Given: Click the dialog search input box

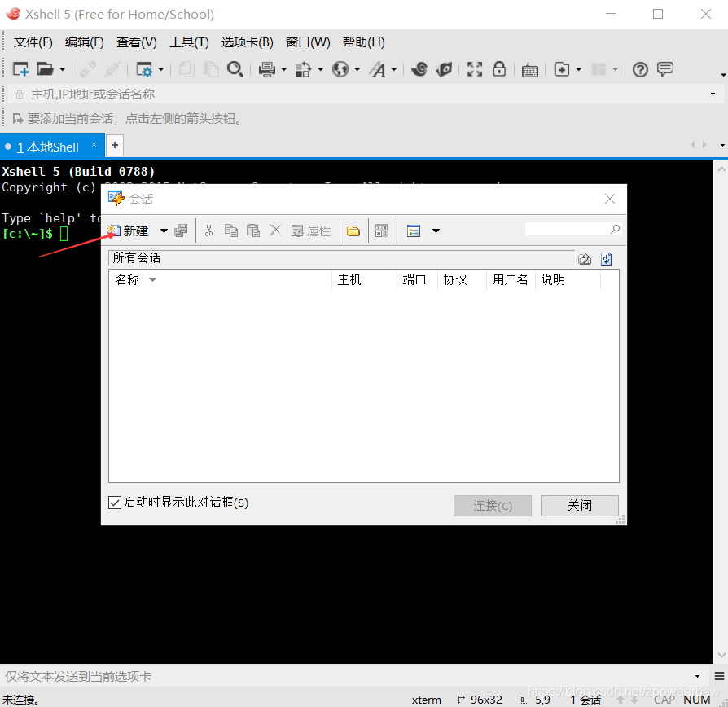Looking at the screenshot, I should (x=568, y=229).
